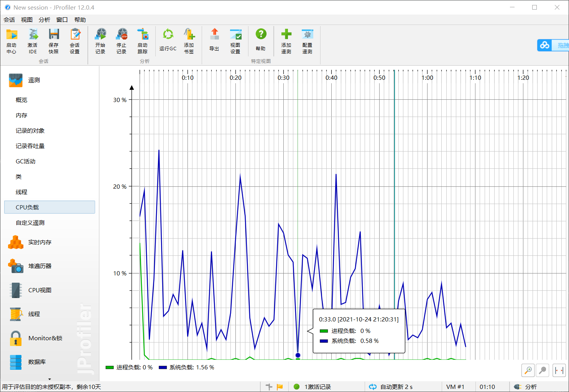Viewport: 569px width, 392px height.
Task: Add a telemetry with 添加遥测
Action: (286, 41)
